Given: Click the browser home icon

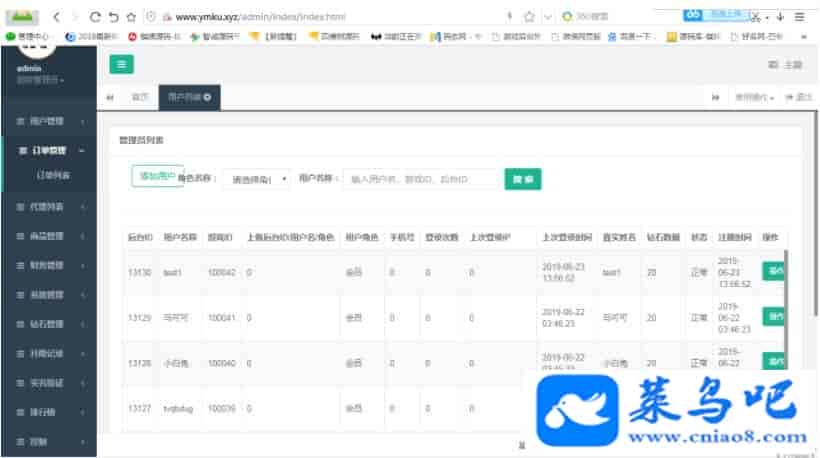Looking at the screenshot, I should (x=132, y=17).
